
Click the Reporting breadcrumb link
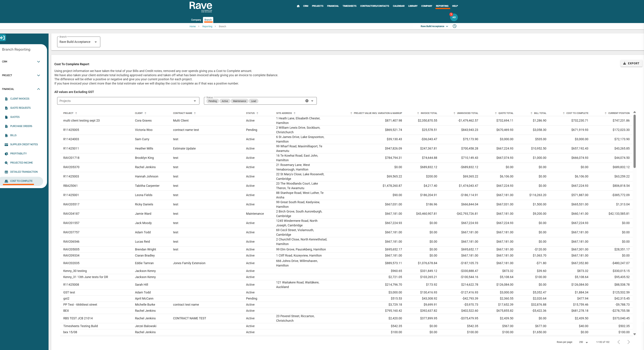point(207,26)
